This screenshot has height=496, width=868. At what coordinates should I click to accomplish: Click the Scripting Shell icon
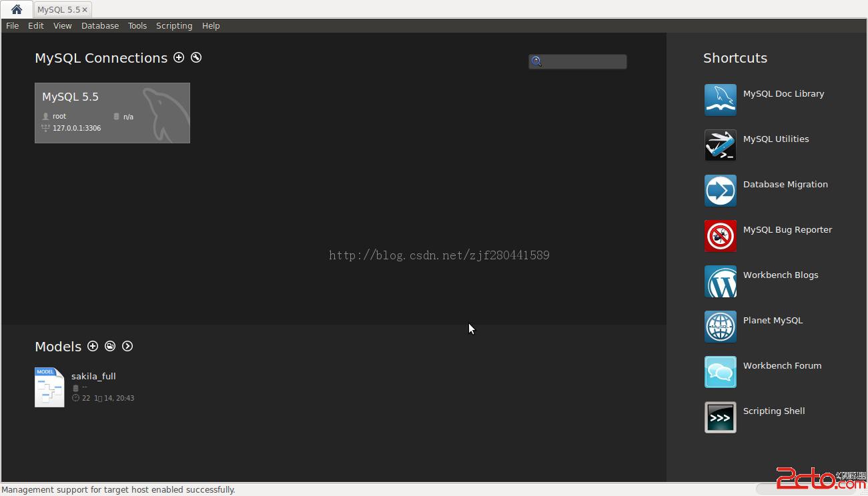(721, 417)
